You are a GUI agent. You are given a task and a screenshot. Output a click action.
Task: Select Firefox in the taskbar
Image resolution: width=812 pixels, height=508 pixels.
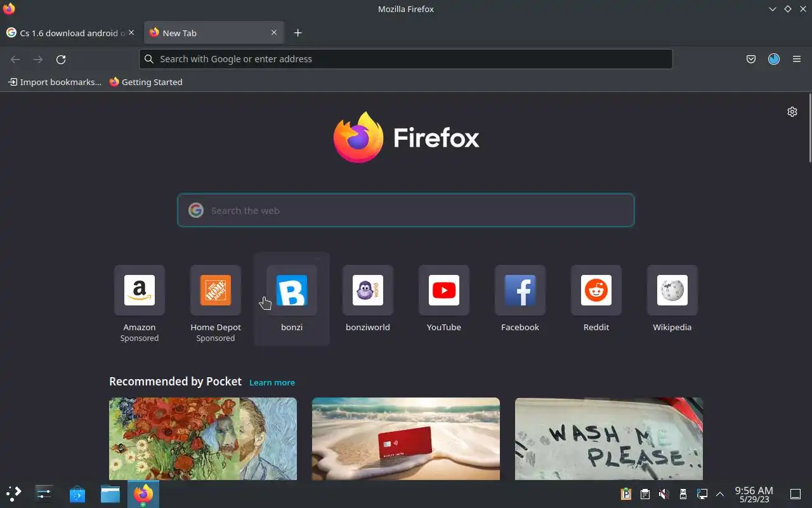point(143,493)
